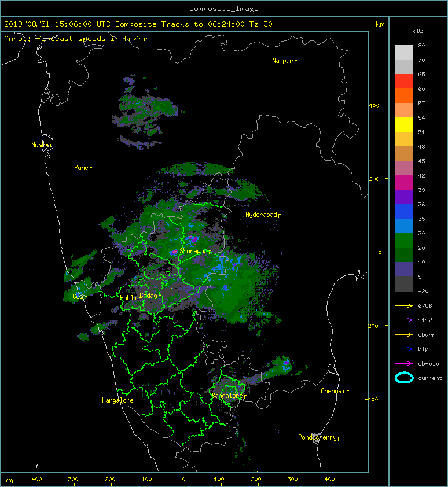Click the 400 km vertical axis tick label
Screen dimensions: 448x487
click(374, 106)
